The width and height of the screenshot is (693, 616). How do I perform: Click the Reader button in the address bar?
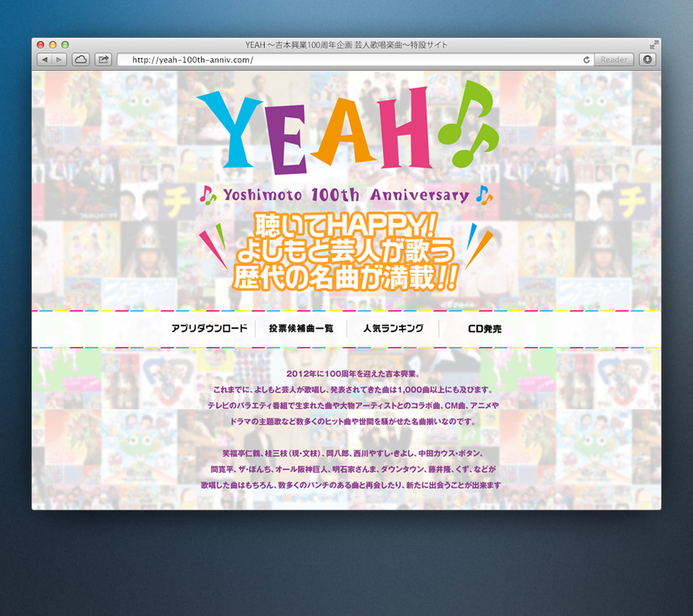coord(614,59)
